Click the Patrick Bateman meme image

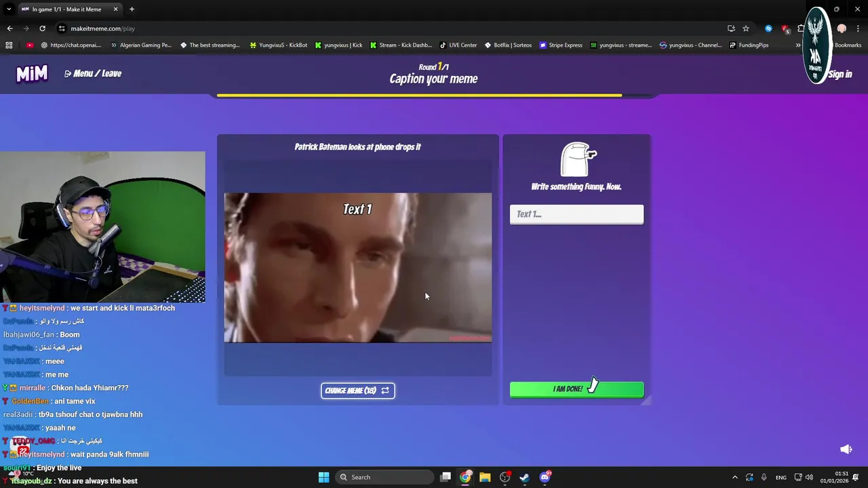(x=358, y=268)
